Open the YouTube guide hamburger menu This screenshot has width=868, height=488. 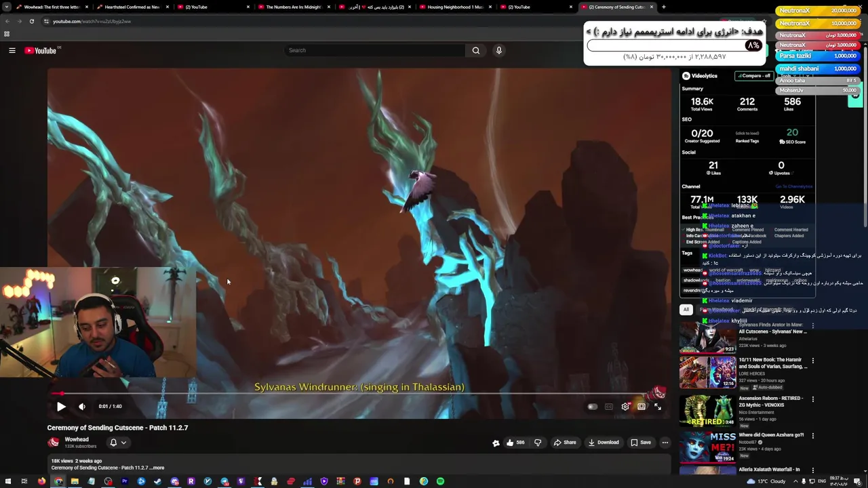point(12,50)
